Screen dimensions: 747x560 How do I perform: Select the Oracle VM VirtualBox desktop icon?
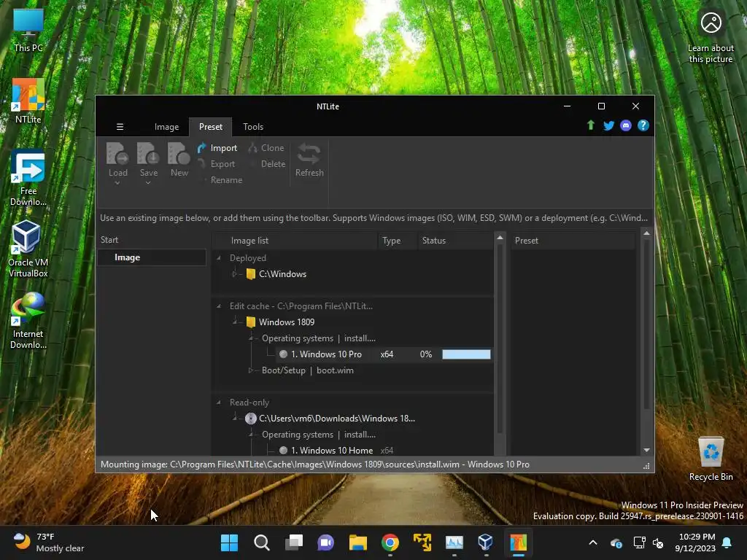point(28,249)
